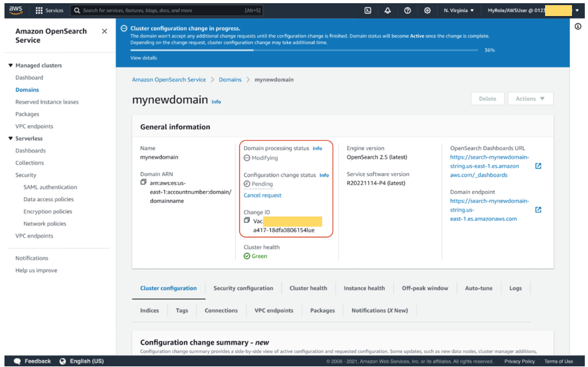Open the Tags tab
Screen dimensions: 588x367
click(182, 311)
